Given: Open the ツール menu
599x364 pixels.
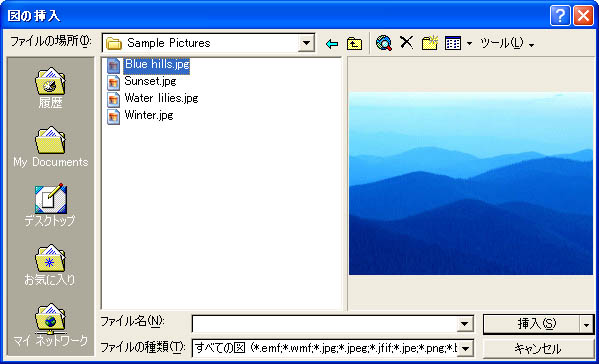Looking at the screenshot, I should (507, 44).
